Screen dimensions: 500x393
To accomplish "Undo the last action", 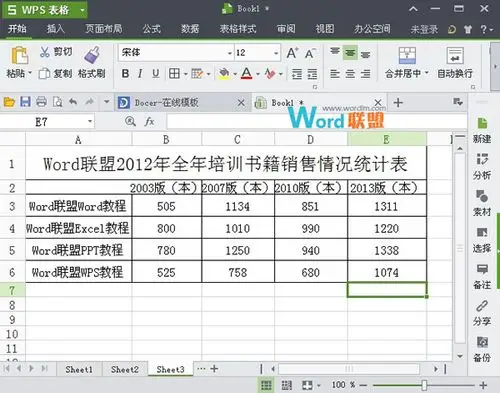I will coord(73,102).
